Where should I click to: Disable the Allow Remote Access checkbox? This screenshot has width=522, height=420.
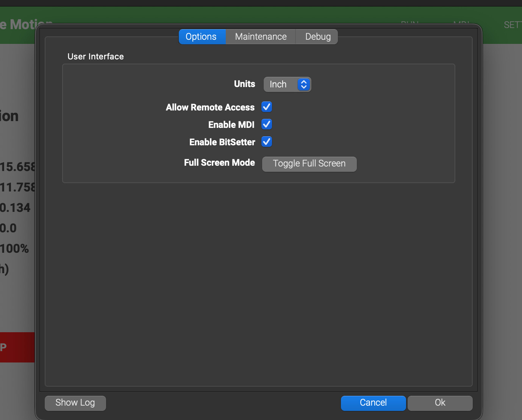click(x=267, y=107)
